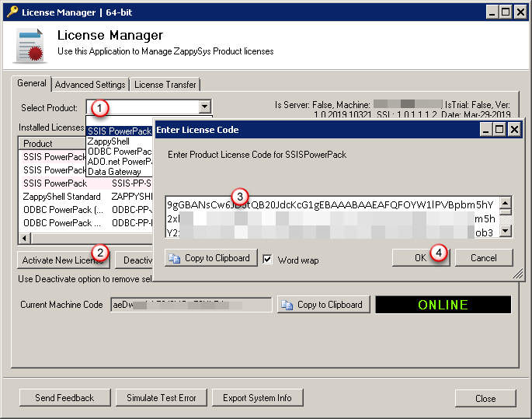Switch to the Advanced Settings tab
Image resolution: width=532 pixels, height=419 pixels.
(x=90, y=85)
